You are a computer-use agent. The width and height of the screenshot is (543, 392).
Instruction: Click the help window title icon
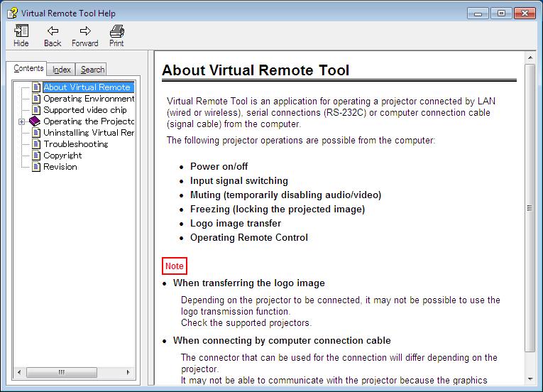click(x=13, y=13)
